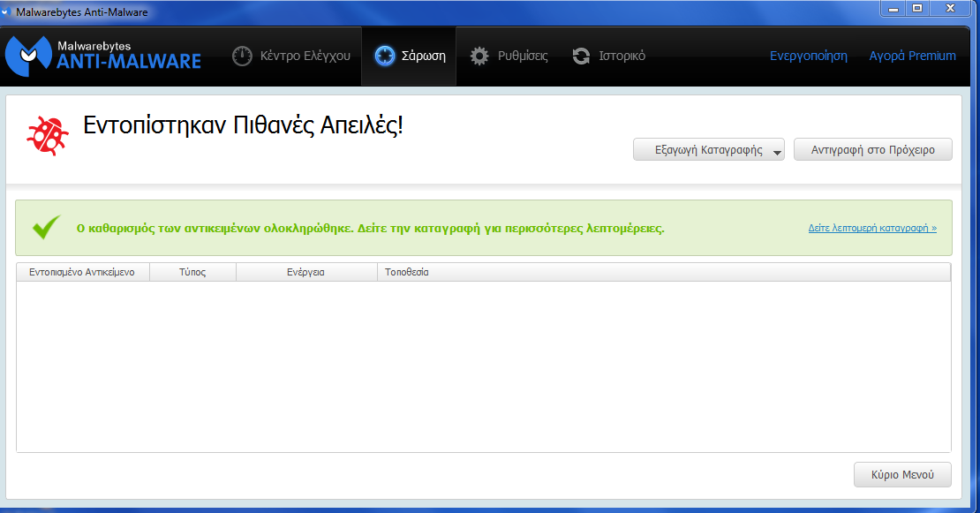Screen dimensions: 980x513
Task: Sort by Εντοπισμένο Αντικείμενο column header
Action: [x=82, y=273]
